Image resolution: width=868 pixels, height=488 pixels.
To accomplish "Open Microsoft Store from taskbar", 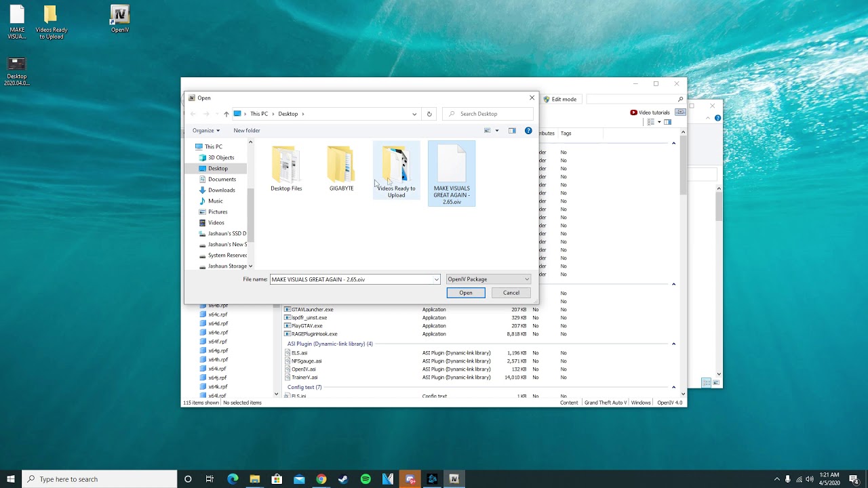I will click(277, 479).
